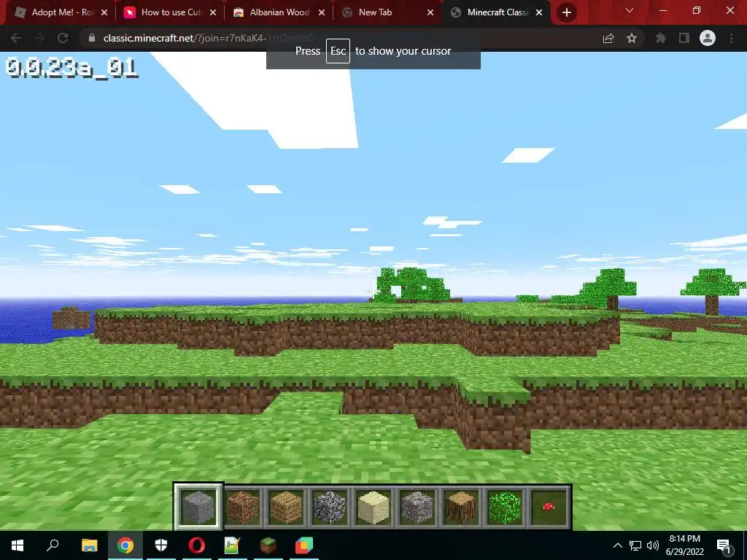The height and width of the screenshot is (560, 747).
Task: Go forward to next page
Action: click(x=39, y=38)
